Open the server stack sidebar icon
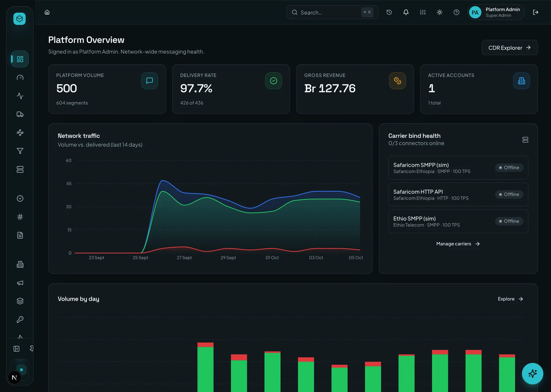This screenshot has width=551, height=392. click(20, 169)
